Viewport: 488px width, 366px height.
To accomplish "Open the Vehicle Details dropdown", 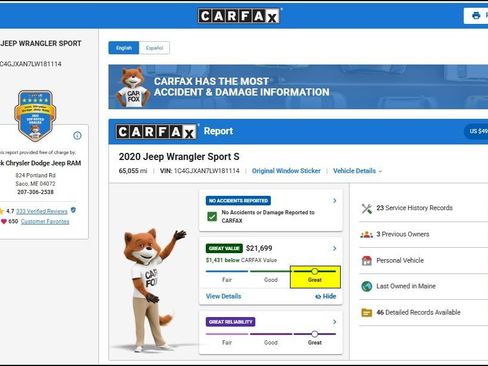I will tap(357, 171).
